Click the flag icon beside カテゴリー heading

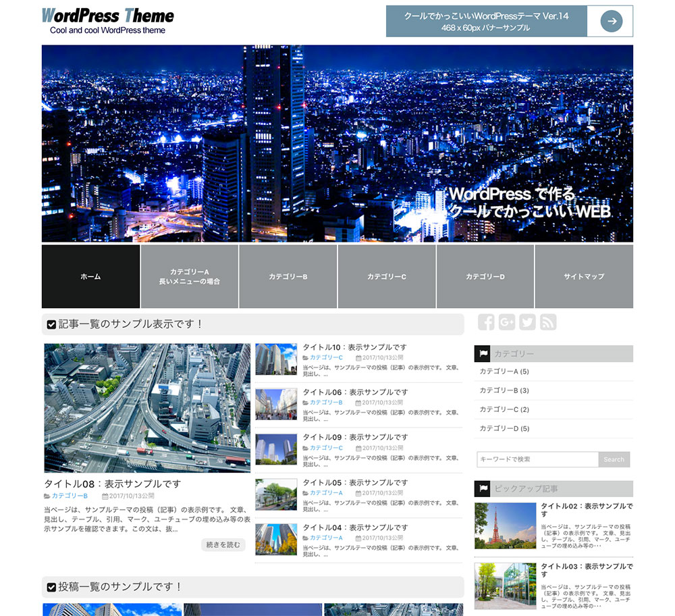483,354
